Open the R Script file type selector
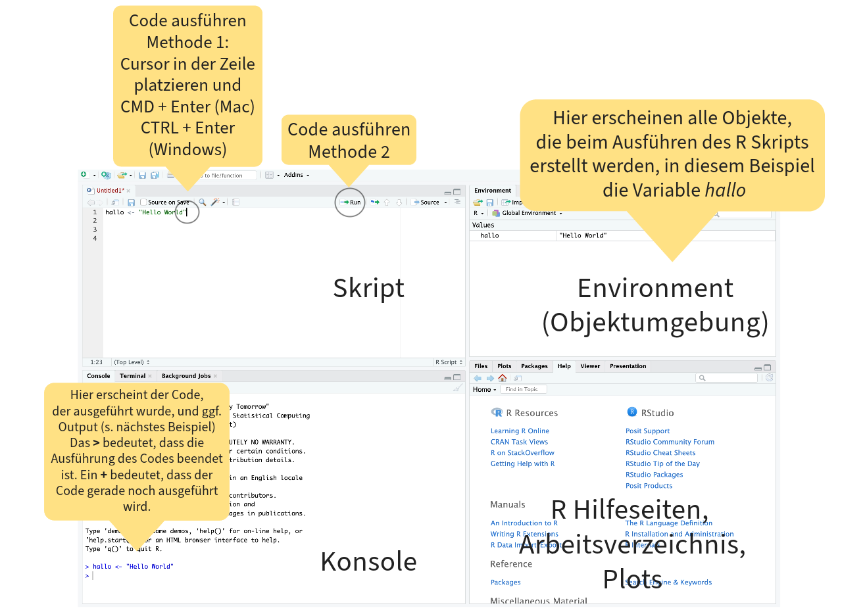The image size is (865, 616). tap(448, 362)
